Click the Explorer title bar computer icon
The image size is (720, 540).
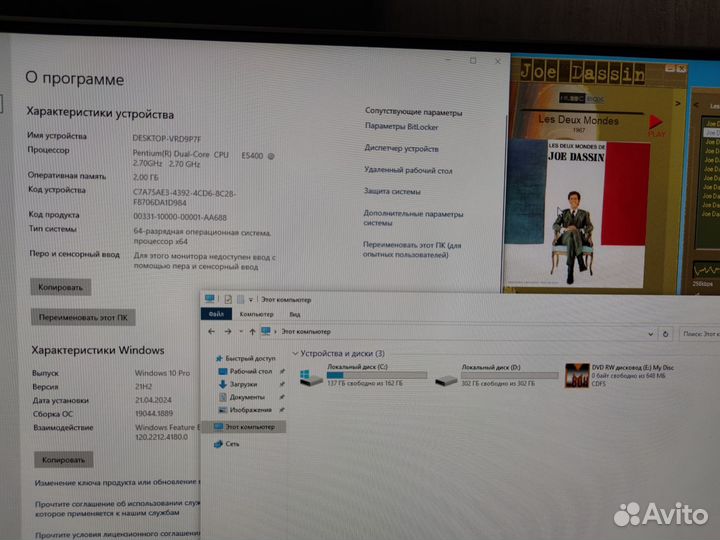[210, 299]
